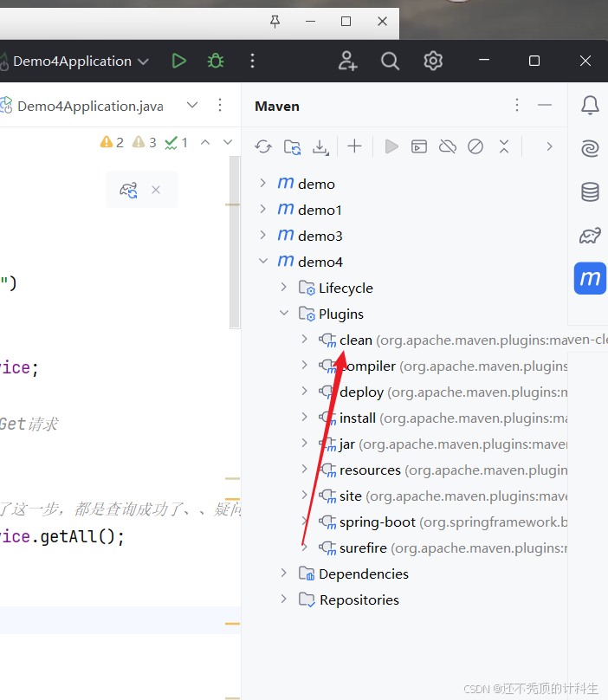Open the Search Everywhere magnifier
Image resolution: width=608 pixels, height=700 pixels.
tap(390, 61)
